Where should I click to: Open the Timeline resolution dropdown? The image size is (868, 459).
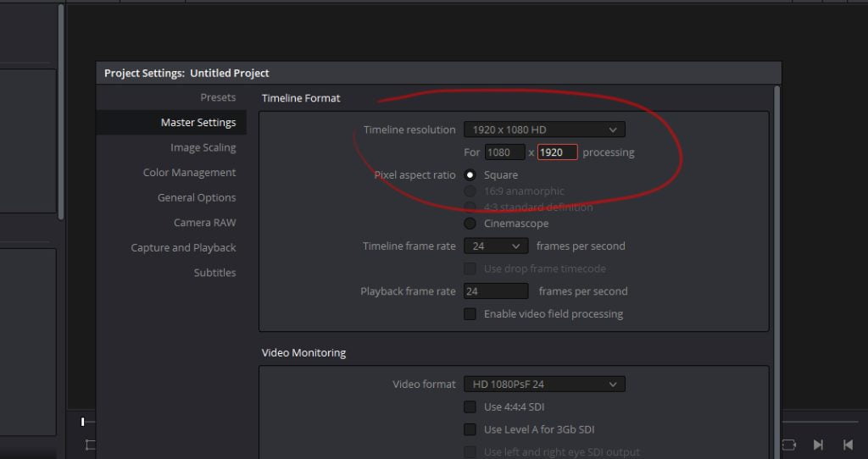pos(544,130)
